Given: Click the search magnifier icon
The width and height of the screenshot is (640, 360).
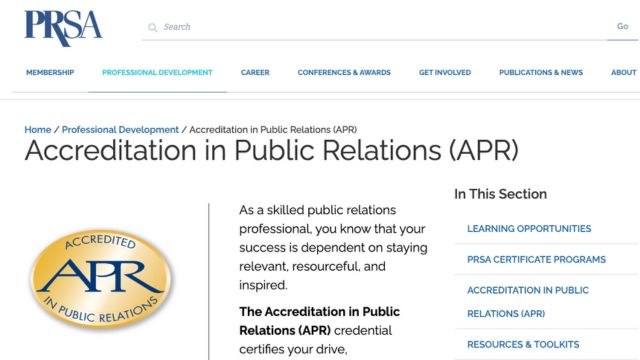Looking at the screenshot, I should coord(152,27).
